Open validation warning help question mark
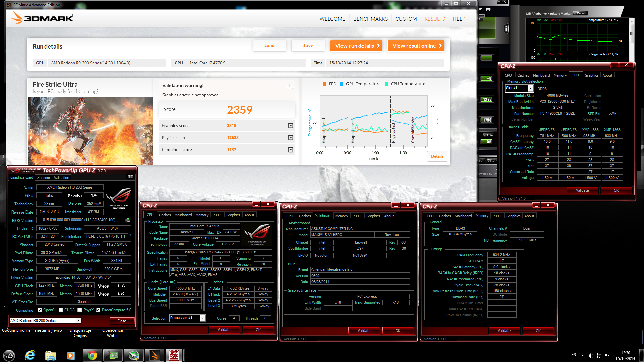Screen dimensions: 644x362 [x=289, y=85]
